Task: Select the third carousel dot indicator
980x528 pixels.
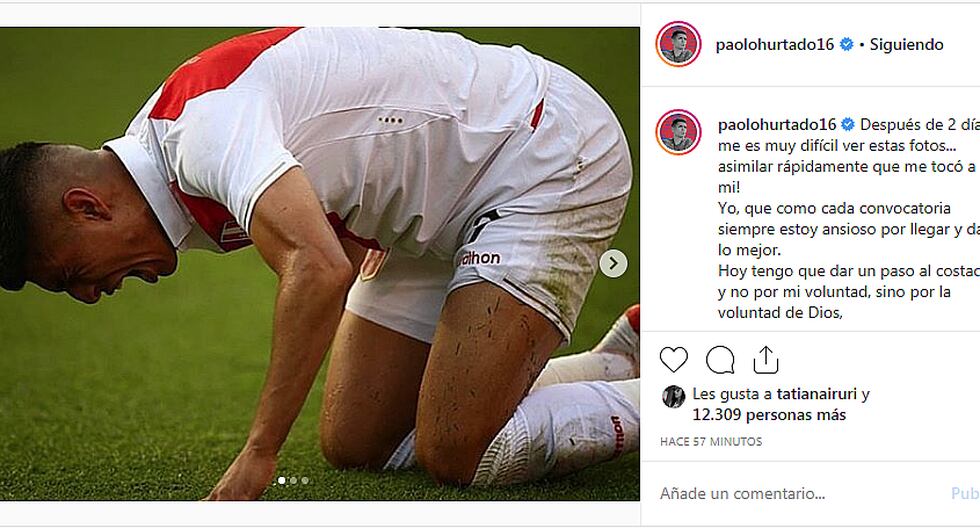Action: pyautogui.click(x=304, y=481)
